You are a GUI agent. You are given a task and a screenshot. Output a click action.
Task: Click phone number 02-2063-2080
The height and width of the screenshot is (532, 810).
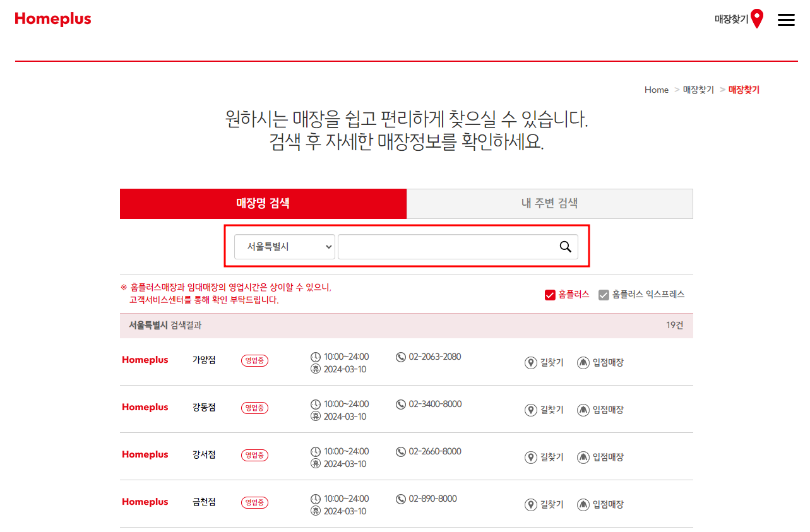tap(435, 357)
